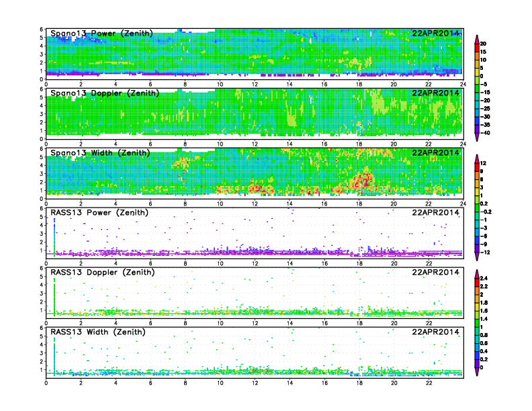Click the "1.4" label on the lower colorbar
Image resolution: width=532 pixels, height=411 pixels.
pos(484,319)
